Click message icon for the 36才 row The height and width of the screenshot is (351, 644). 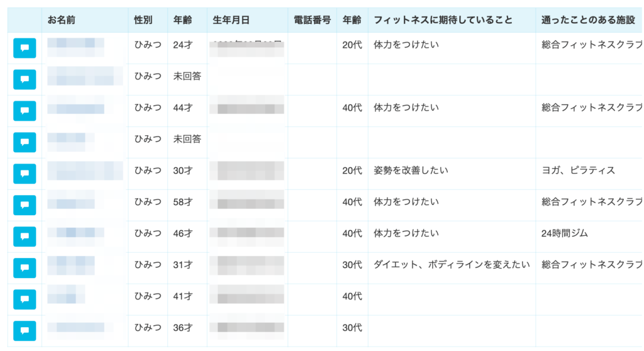(25, 331)
